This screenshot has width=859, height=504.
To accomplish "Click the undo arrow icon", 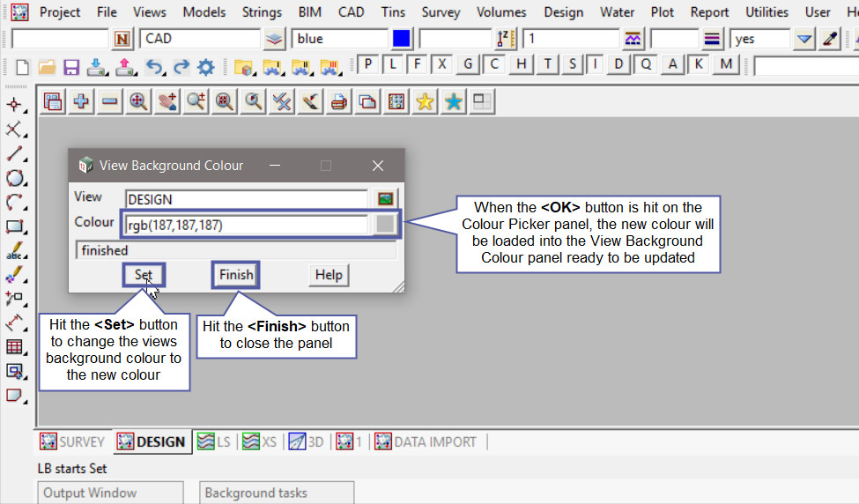I will coord(153,66).
